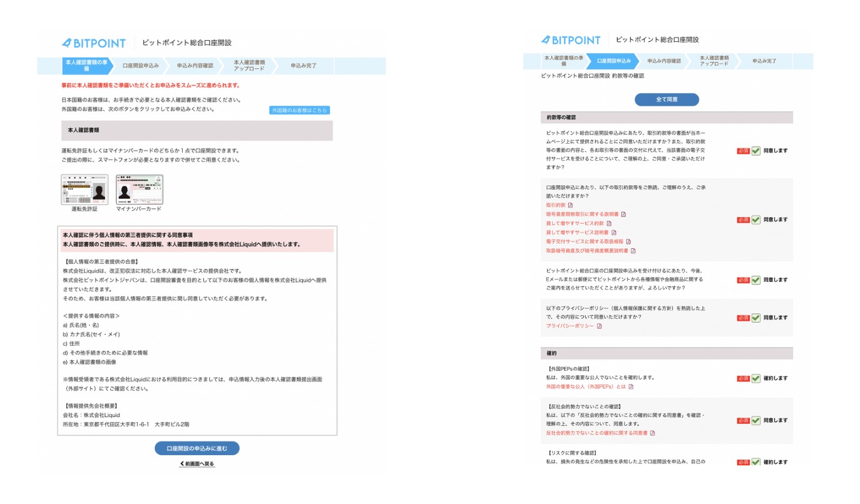Screen dimensions: 860x504
Task: Select 口座開設申込み step in right progress bar
Action: click(613, 61)
